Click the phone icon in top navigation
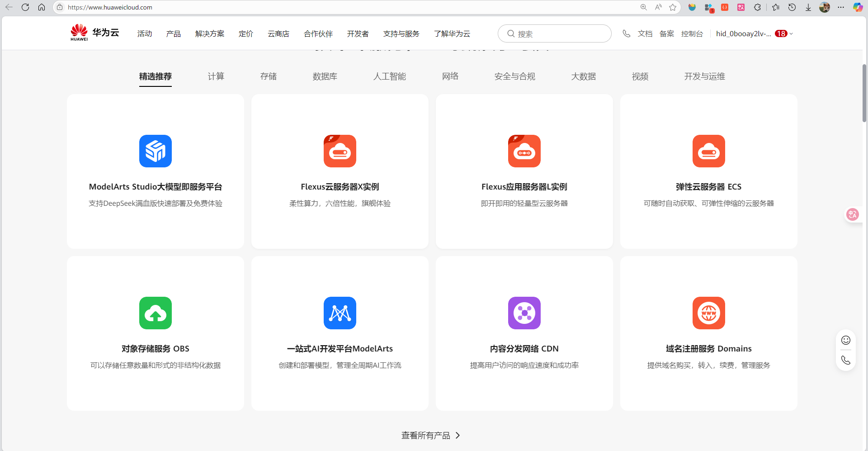 pyautogui.click(x=627, y=33)
